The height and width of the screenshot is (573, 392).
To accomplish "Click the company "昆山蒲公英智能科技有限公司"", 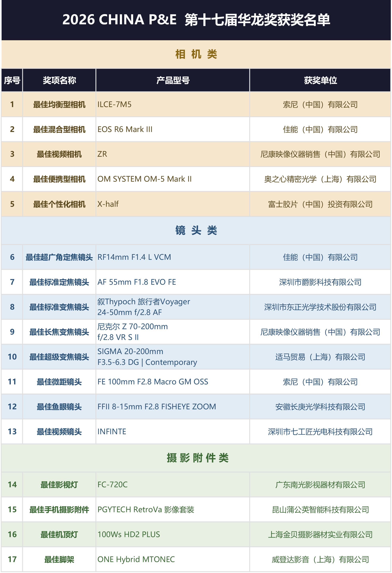I will point(320,510).
